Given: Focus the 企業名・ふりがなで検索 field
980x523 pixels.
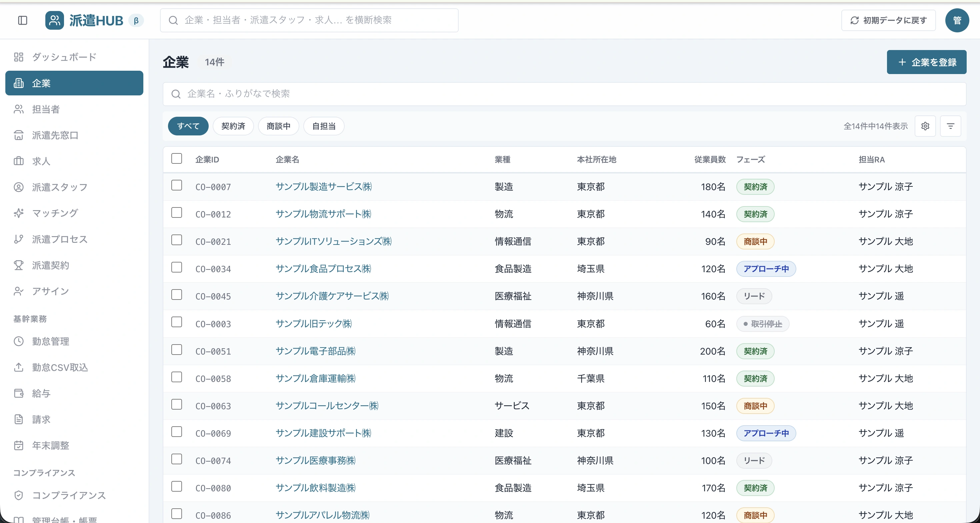Looking at the screenshot, I should click(564, 94).
